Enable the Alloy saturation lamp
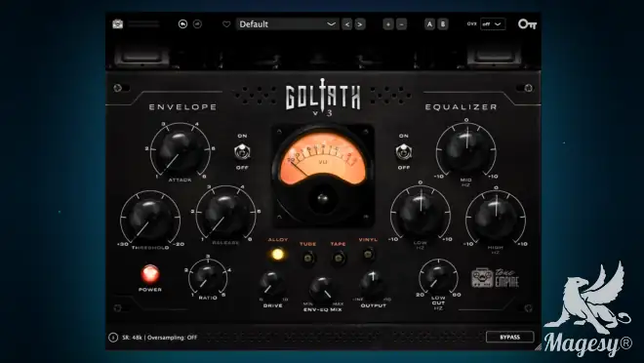The height and width of the screenshot is (363, 644). (278, 254)
